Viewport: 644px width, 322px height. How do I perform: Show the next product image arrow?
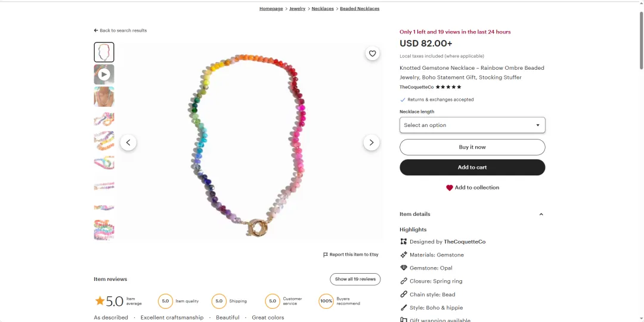[x=371, y=143]
